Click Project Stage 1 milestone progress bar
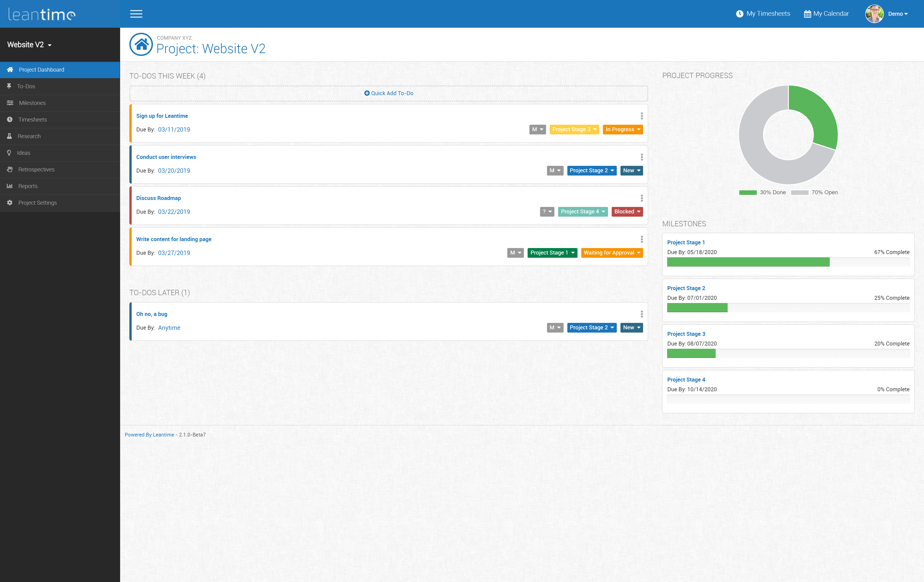924x582 pixels. (x=788, y=262)
